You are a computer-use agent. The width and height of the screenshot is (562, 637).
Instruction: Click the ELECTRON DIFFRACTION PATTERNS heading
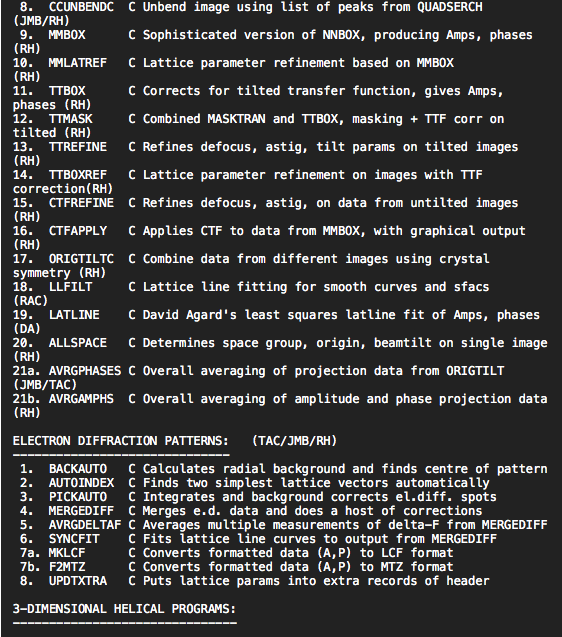[121, 441]
